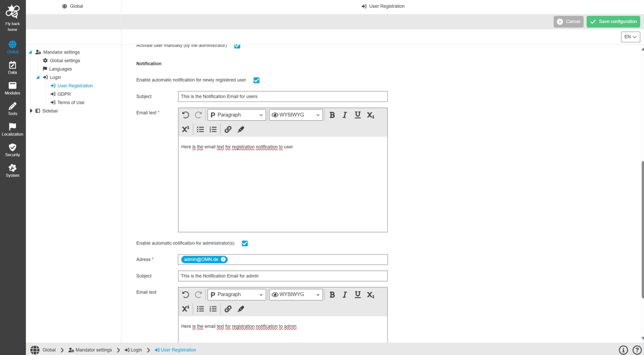Select the Global globe icon in sidebar
Viewport: 644px width, 355px height.
click(13, 47)
